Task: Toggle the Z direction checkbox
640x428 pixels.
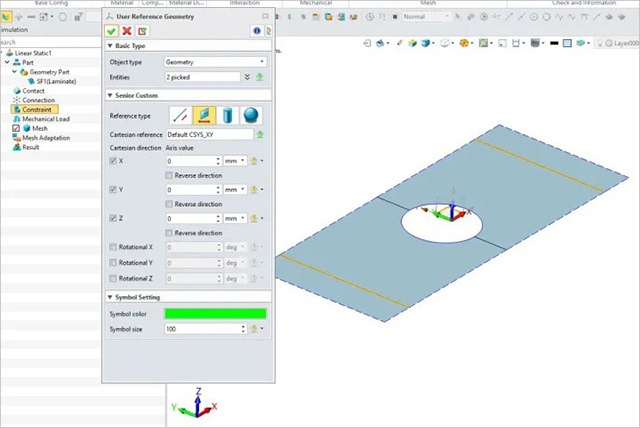Action: pyautogui.click(x=113, y=219)
